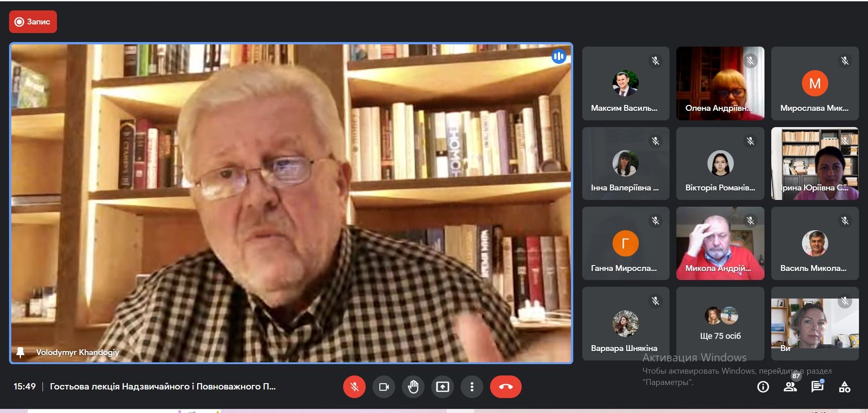Show the participants list panel
This screenshot has width=868, height=413.
(x=790, y=387)
